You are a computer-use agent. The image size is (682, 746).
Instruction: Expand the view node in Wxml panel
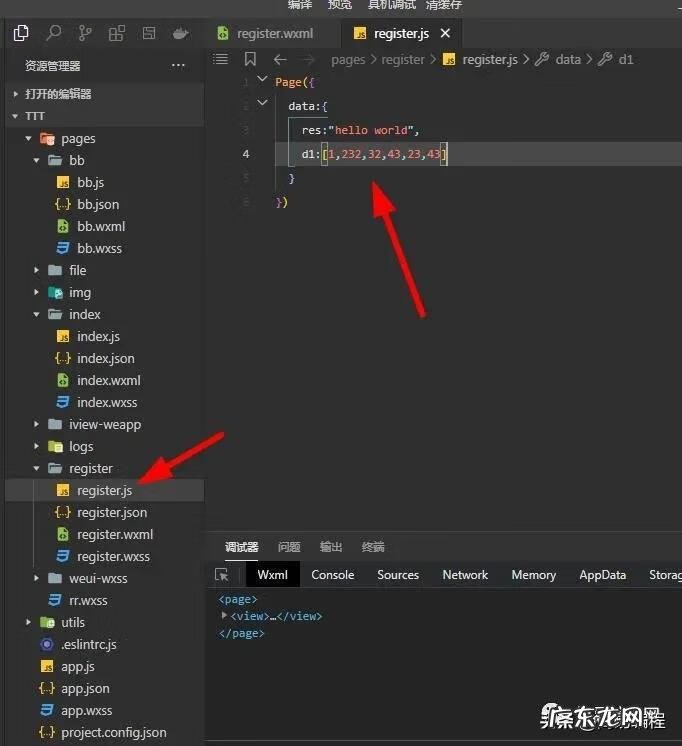(225, 616)
